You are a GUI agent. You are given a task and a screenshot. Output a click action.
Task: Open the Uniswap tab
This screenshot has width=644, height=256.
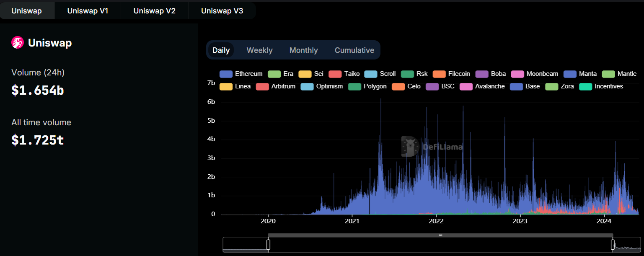[27, 11]
